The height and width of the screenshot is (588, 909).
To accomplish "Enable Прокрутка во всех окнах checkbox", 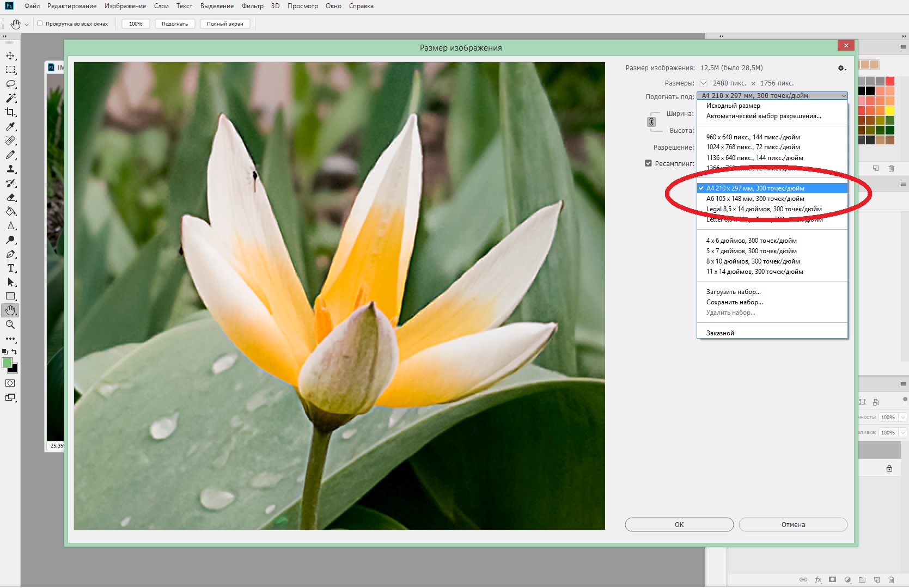I will (x=40, y=23).
